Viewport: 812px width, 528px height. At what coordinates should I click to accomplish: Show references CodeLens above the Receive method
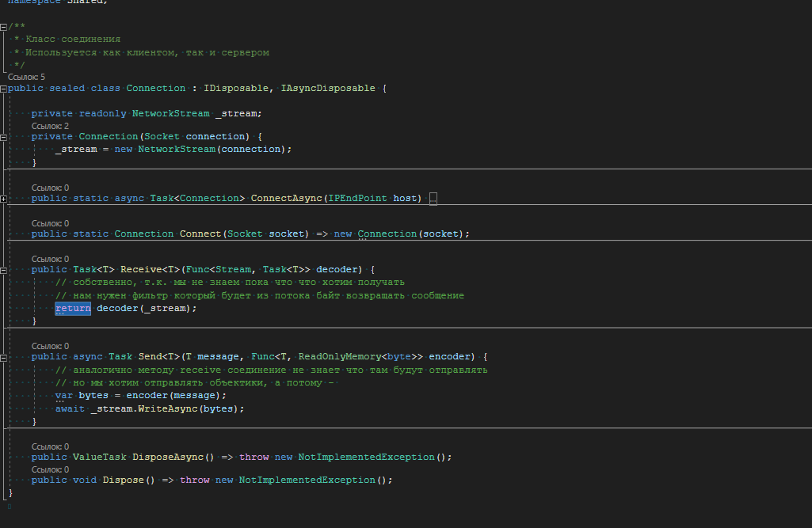pyautogui.click(x=50, y=259)
